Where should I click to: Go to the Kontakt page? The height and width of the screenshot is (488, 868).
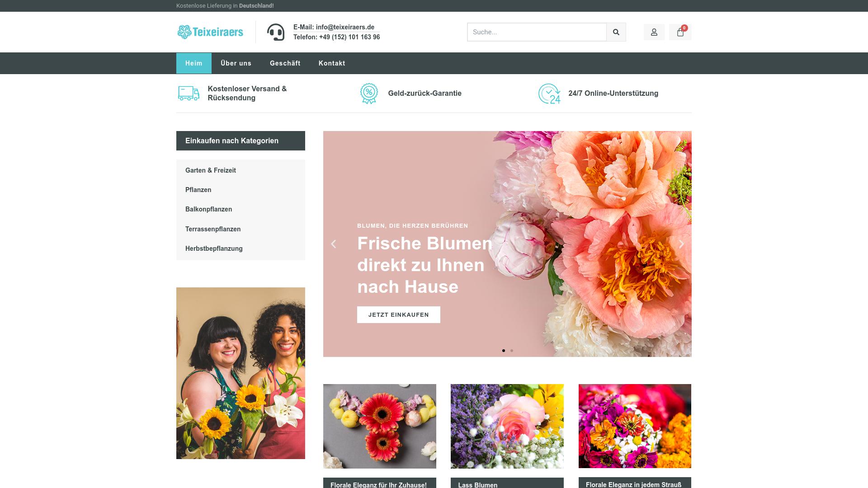pos(332,63)
